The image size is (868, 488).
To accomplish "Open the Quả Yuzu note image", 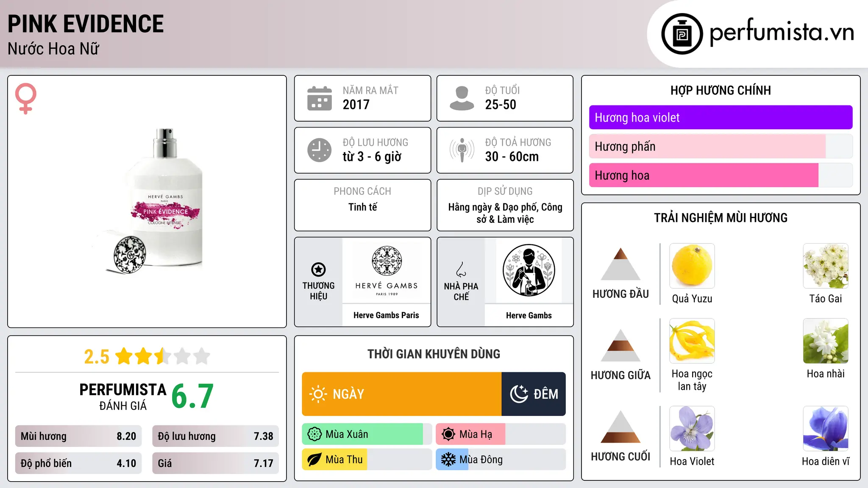I will point(692,266).
